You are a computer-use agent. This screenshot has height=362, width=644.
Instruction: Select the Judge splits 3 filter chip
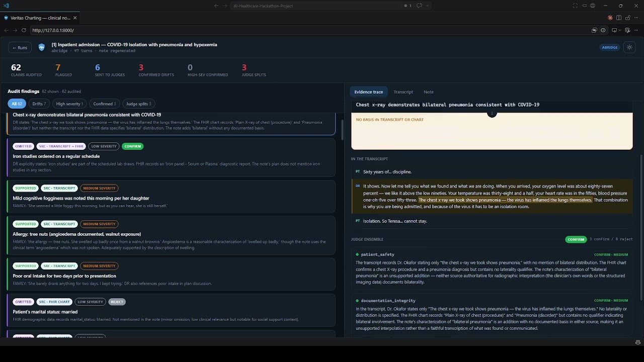pyautogui.click(x=138, y=104)
